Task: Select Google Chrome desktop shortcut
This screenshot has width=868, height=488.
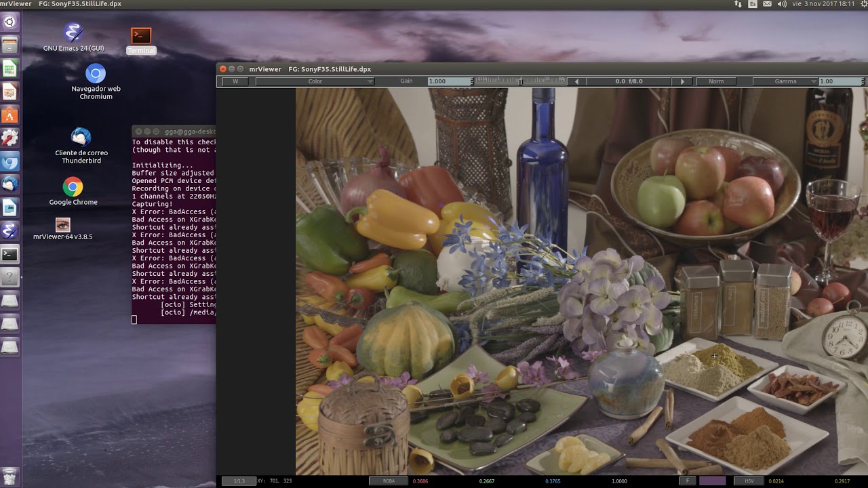Action: point(73,191)
